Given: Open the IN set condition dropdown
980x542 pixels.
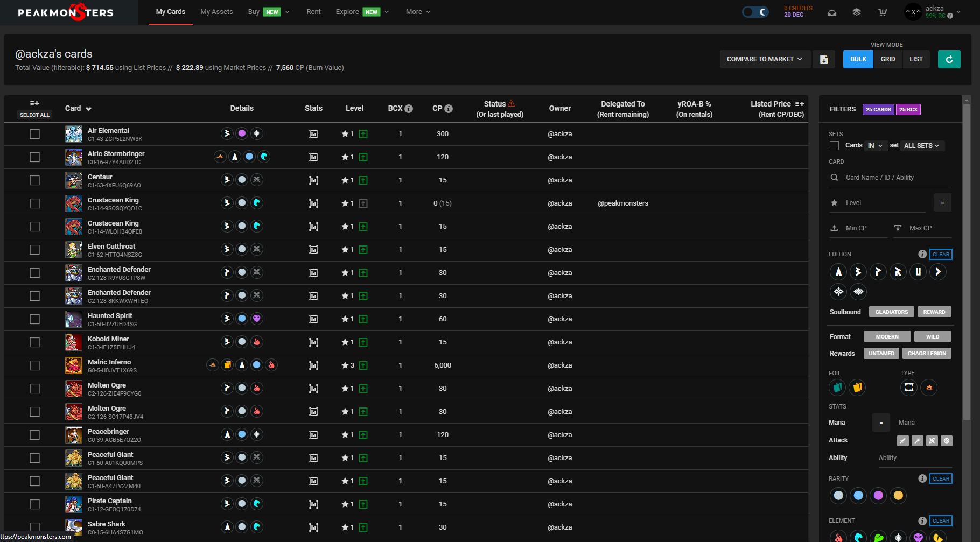Looking at the screenshot, I should (x=875, y=146).
